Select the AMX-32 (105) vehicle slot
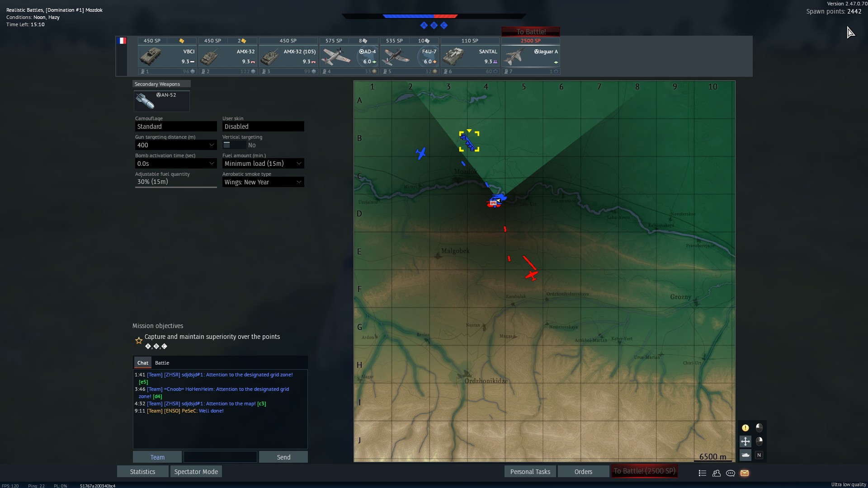Image resolution: width=868 pixels, height=488 pixels. (288, 56)
